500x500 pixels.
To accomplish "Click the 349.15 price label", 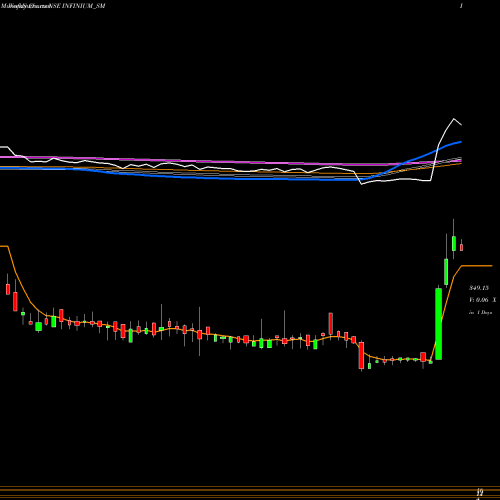I will point(479,288).
